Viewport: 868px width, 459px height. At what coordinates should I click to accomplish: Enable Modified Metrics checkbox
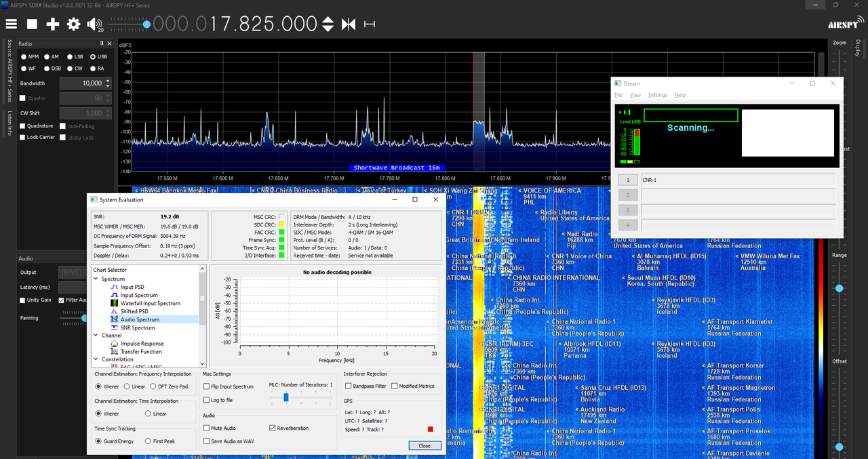pos(394,386)
